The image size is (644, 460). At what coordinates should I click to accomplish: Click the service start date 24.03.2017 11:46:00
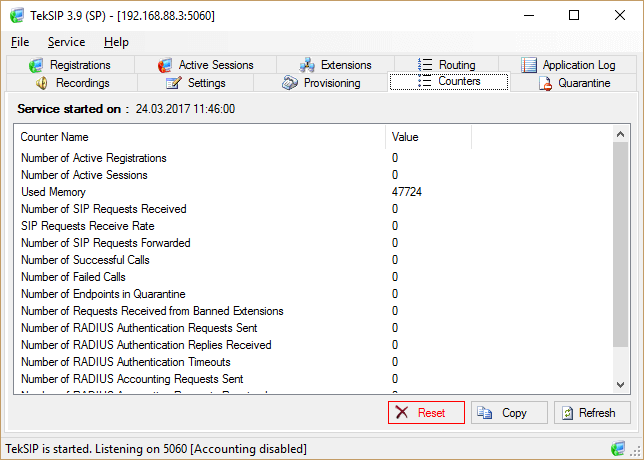[x=185, y=109]
